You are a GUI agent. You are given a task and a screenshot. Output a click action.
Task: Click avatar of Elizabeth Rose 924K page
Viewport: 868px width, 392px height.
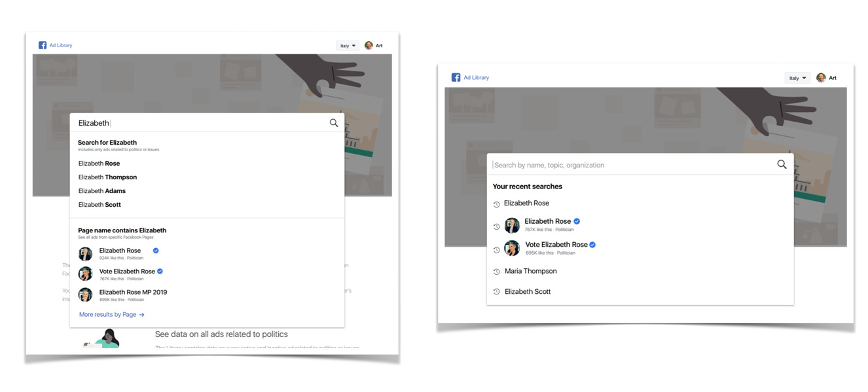pos(85,253)
